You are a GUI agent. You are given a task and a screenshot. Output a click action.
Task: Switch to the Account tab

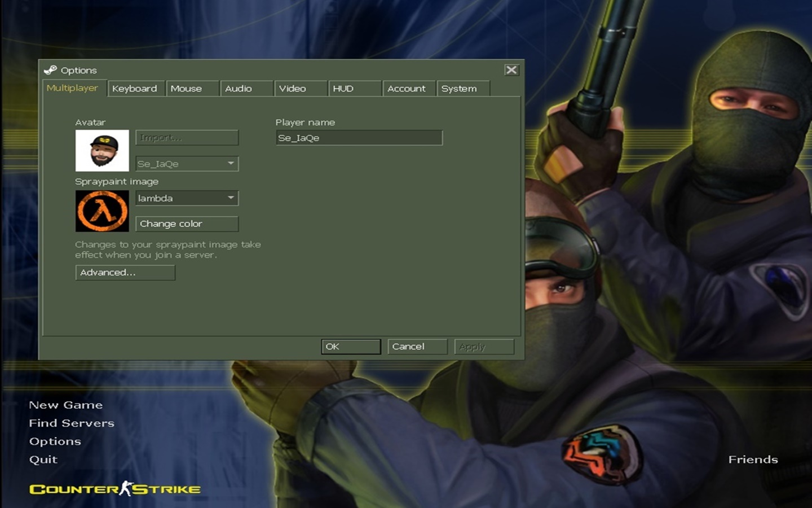(x=407, y=89)
